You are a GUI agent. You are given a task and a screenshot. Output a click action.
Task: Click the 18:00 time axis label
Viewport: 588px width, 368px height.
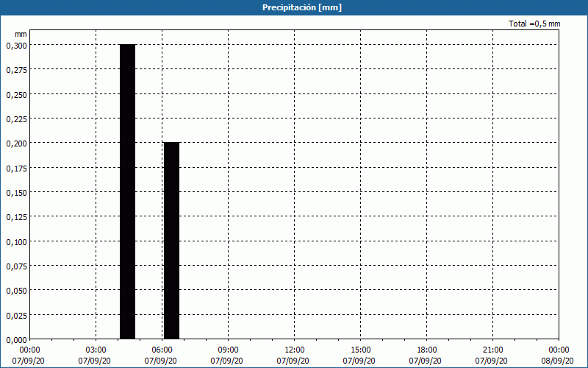click(x=427, y=350)
